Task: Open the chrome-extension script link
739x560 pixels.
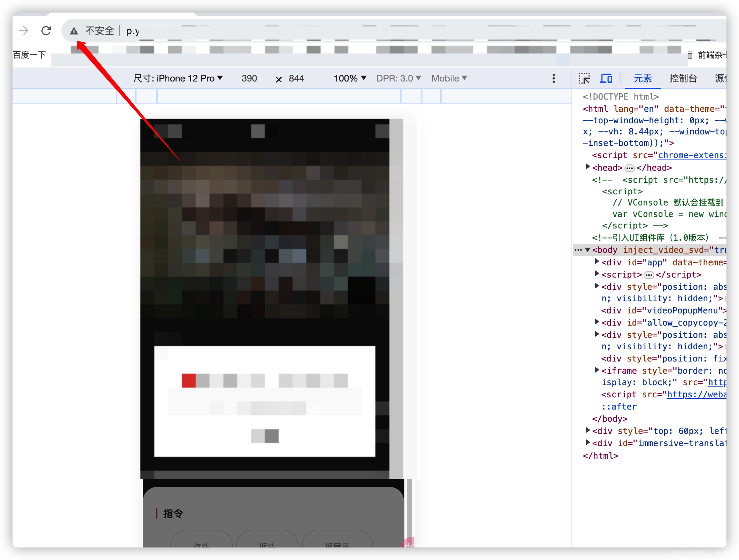Action: point(691,155)
